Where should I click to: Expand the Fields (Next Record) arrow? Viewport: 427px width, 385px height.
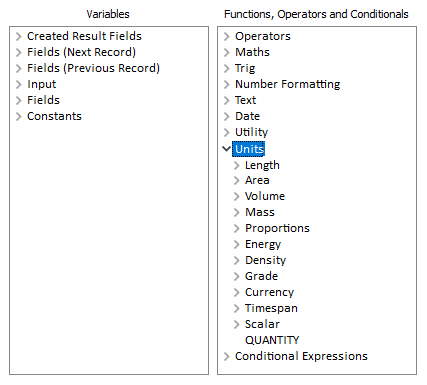tap(19, 52)
